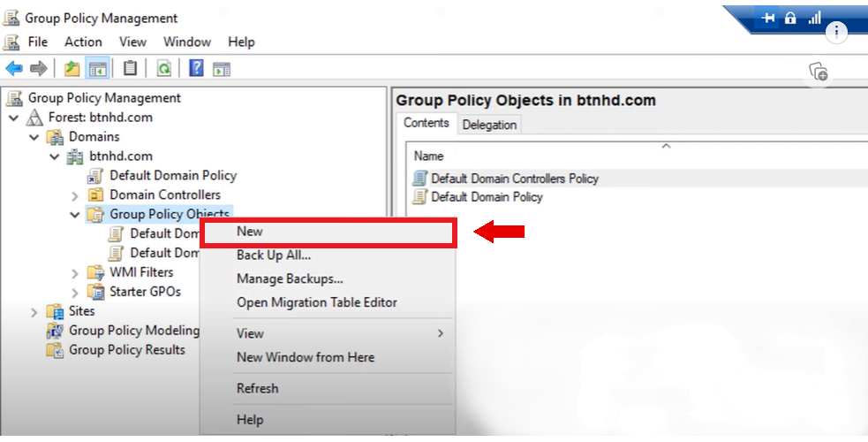Viewport: 868px width, 442px height.
Task: Collapse the Group Policy Objects node
Action: tap(75, 214)
